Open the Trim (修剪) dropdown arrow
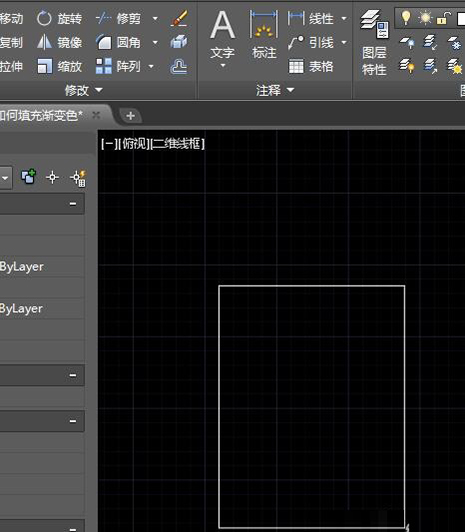This screenshot has width=465, height=532. (x=155, y=18)
